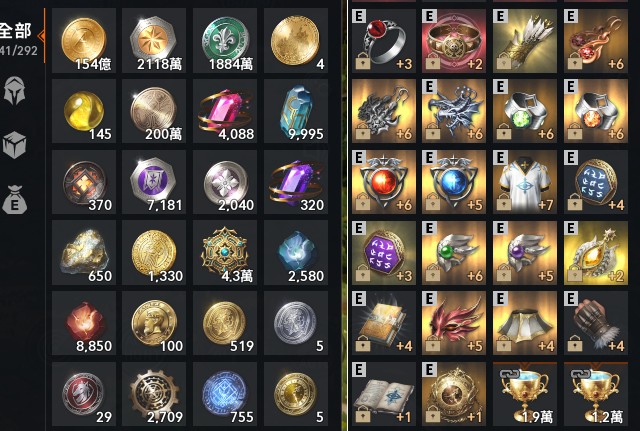Screen dimensions: 640x431
Task: Click the pink crystal with 4,088 count
Action: (225, 111)
